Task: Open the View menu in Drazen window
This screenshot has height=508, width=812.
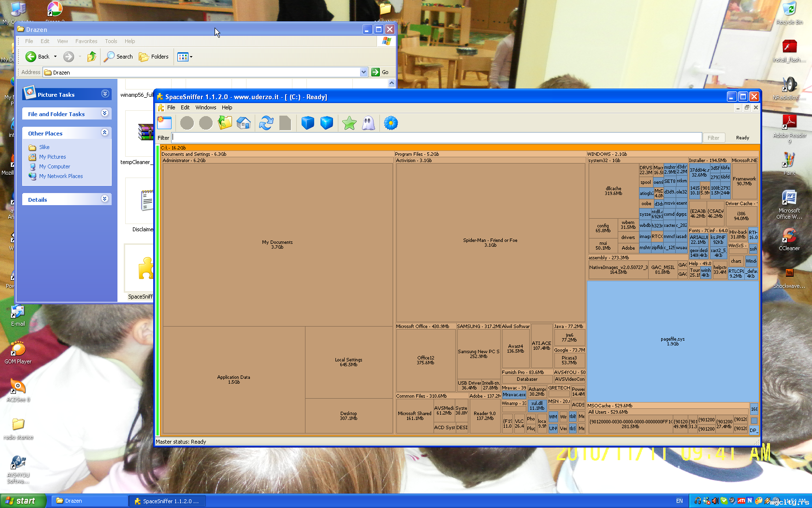Action: point(62,41)
